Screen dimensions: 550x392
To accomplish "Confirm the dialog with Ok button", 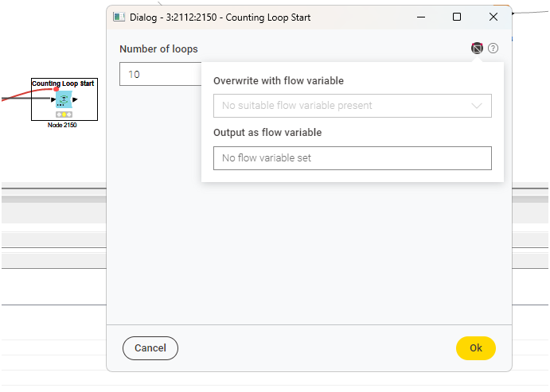I will coord(475,347).
